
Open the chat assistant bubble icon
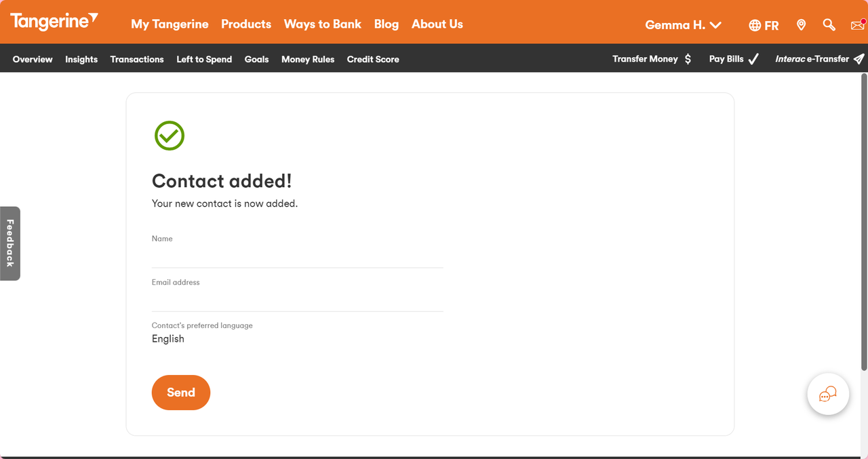(x=828, y=394)
